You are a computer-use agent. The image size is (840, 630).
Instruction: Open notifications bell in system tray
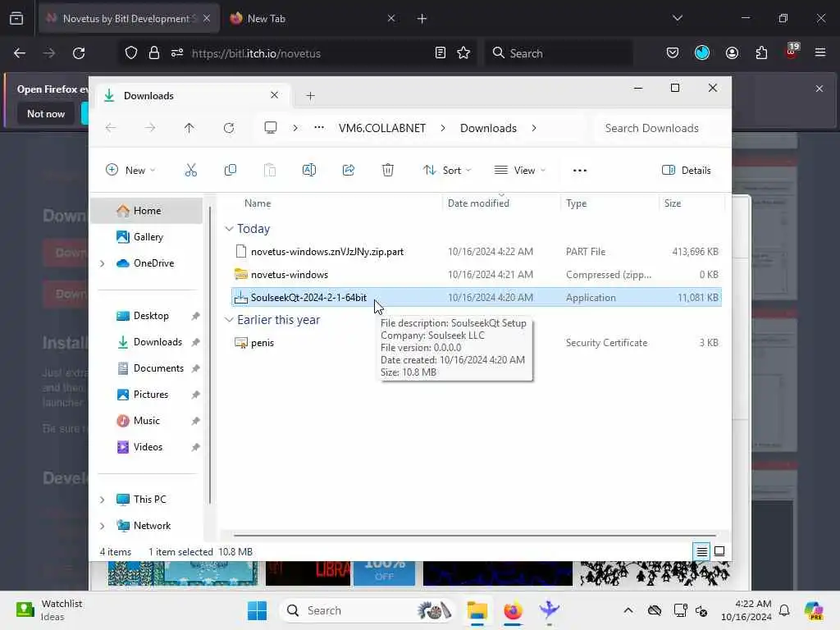click(784, 610)
